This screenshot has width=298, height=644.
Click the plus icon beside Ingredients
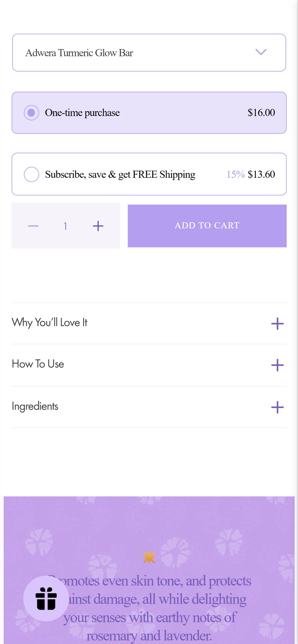point(277,407)
